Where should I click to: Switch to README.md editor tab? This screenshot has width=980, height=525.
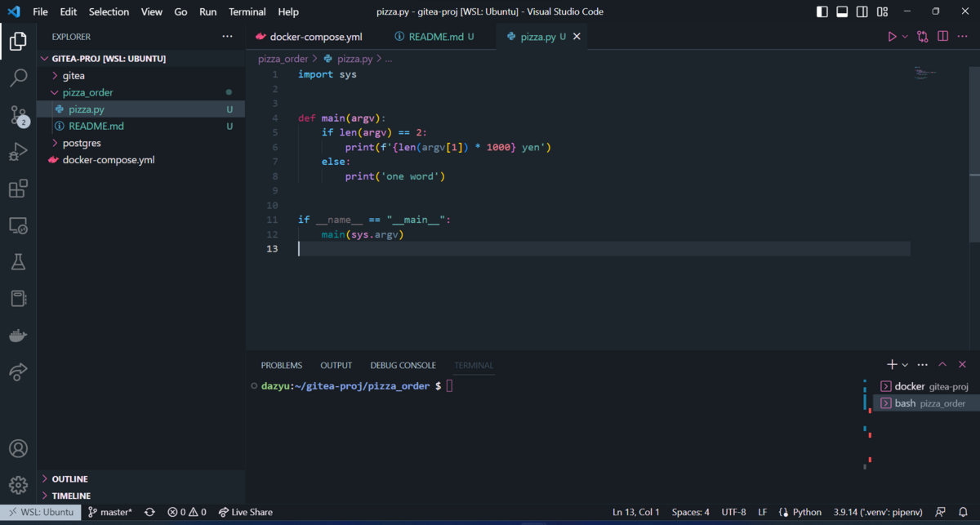434,37
